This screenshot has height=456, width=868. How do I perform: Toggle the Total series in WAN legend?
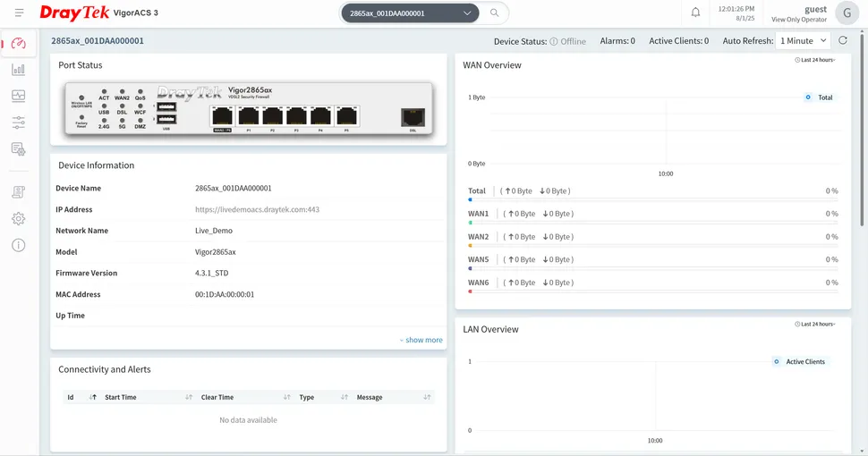pos(819,97)
